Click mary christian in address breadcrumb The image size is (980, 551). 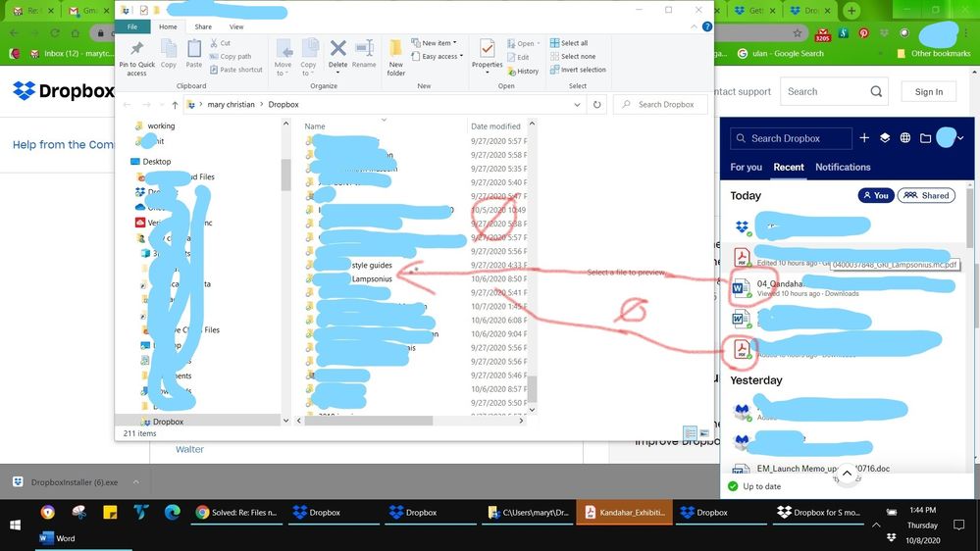pyautogui.click(x=231, y=104)
